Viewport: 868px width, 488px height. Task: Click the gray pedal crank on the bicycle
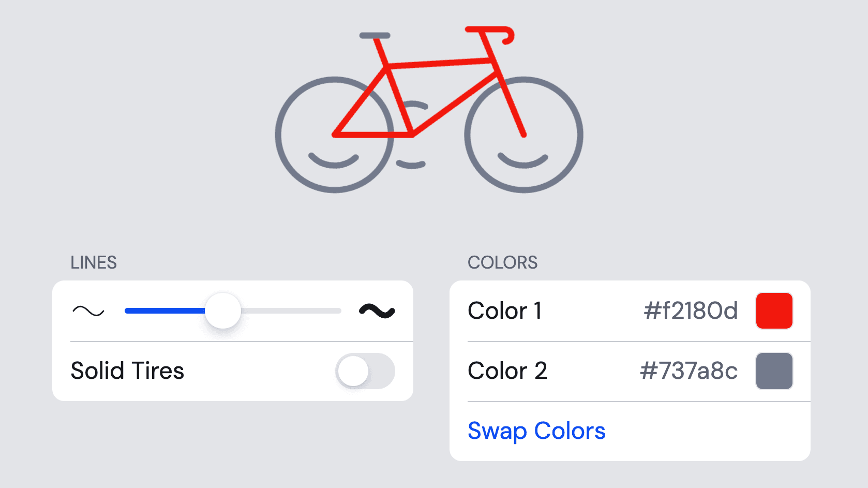point(411,165)
